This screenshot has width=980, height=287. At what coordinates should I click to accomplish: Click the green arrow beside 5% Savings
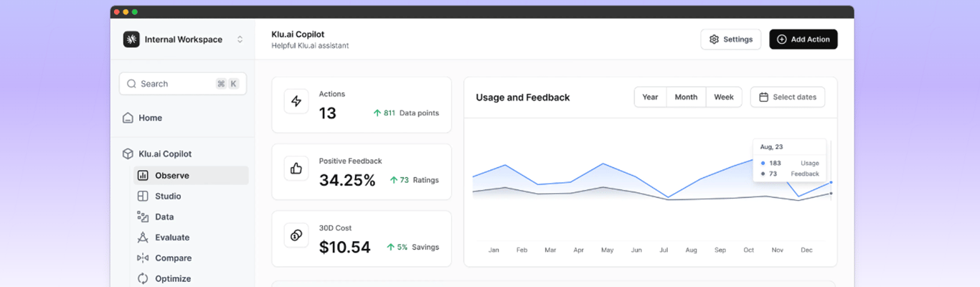point(391,247)
